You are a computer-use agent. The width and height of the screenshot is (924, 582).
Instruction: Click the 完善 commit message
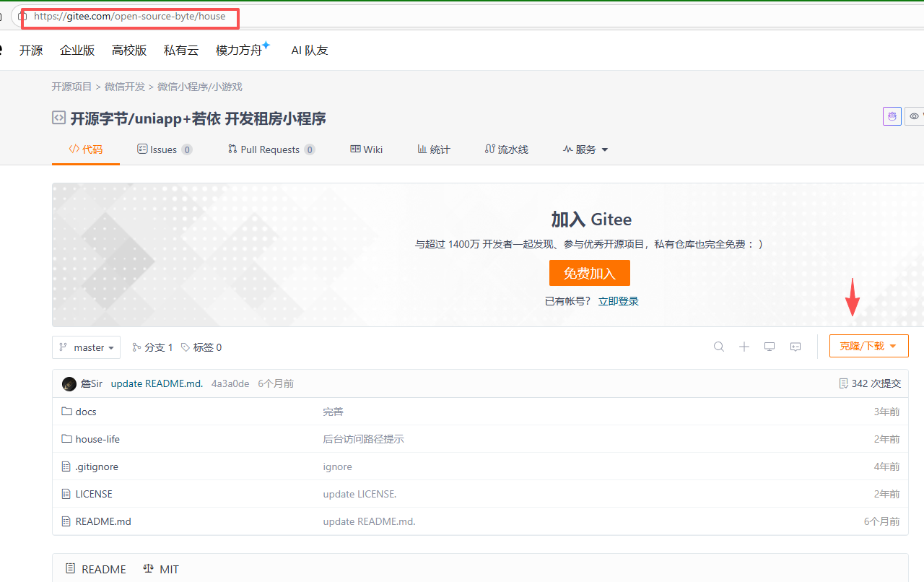click(333, 412)
